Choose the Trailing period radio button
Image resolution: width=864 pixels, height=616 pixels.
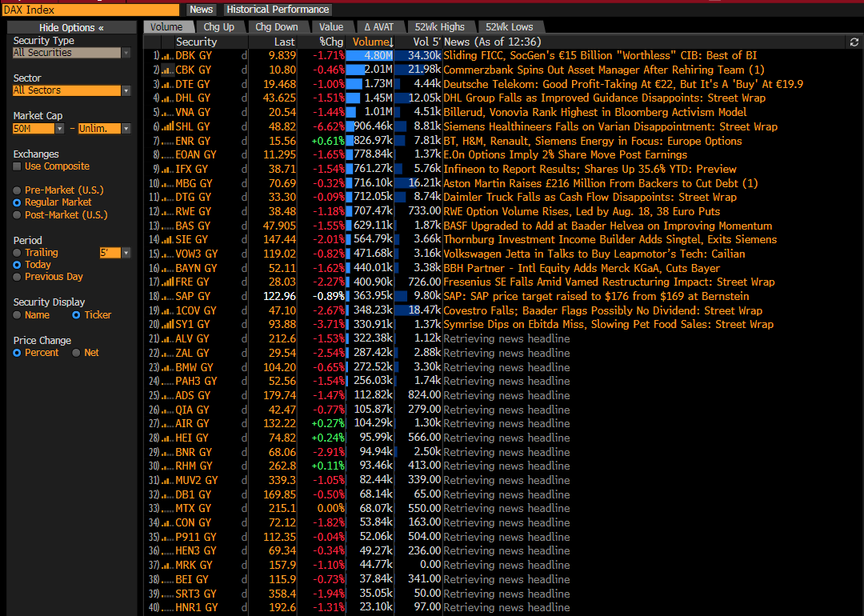tap(17, 253)
